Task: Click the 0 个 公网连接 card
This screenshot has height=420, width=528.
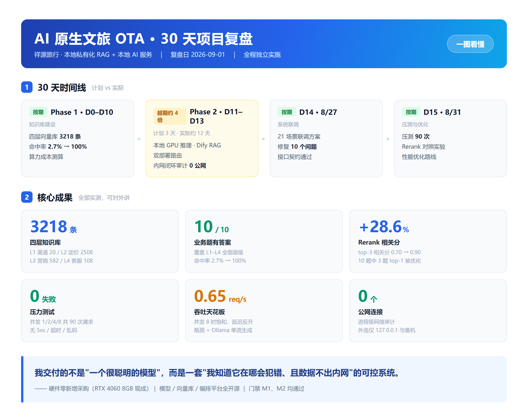Action: point(428,310)
